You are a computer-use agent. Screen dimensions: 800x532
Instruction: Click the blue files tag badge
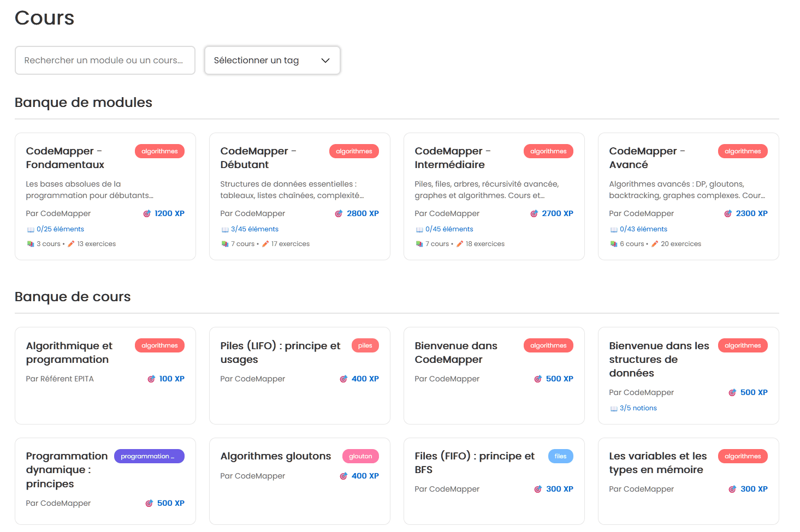pyautogui.click(x=560, y=456)
